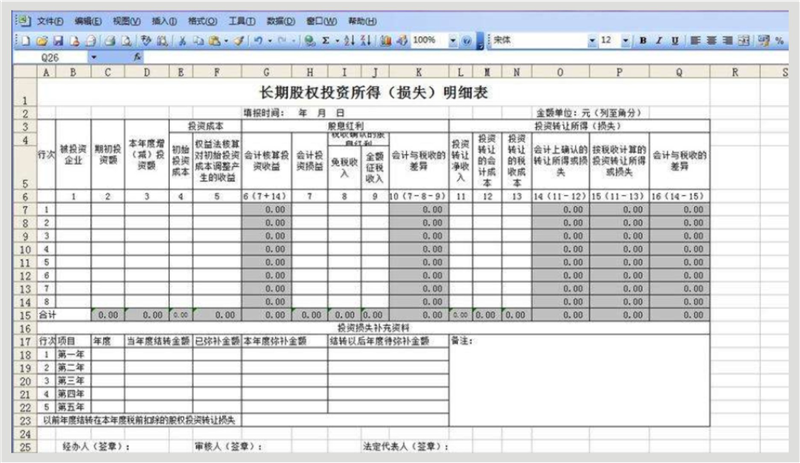
Task: Click the title 长期股权投资所得（损失）明细表
Action: 373,92
